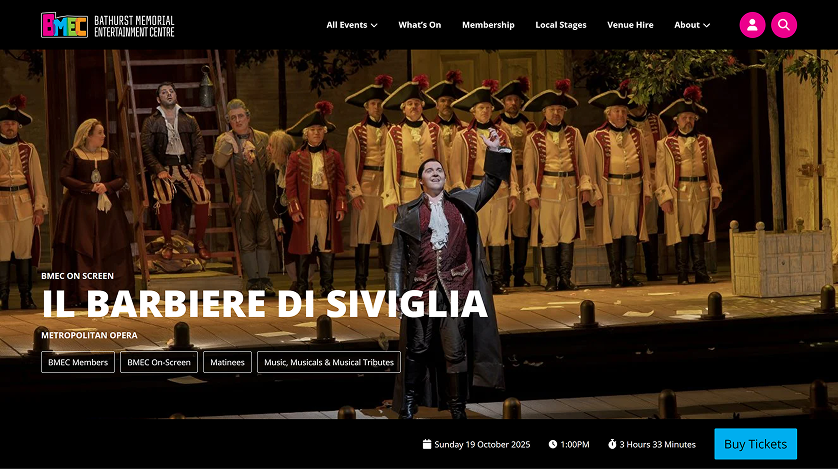
Task: Click the Buy Tickets button
Action: [x=755, y=444]
